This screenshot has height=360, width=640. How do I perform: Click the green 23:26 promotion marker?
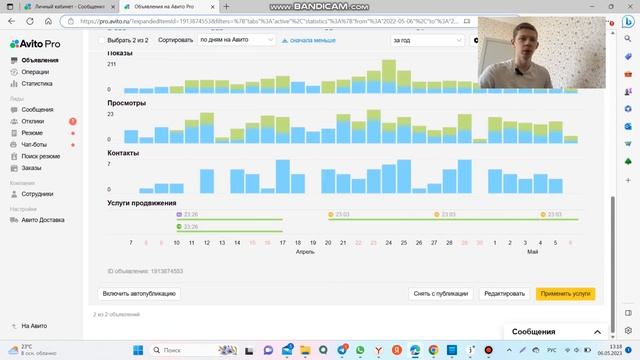[x=179, y=227]
